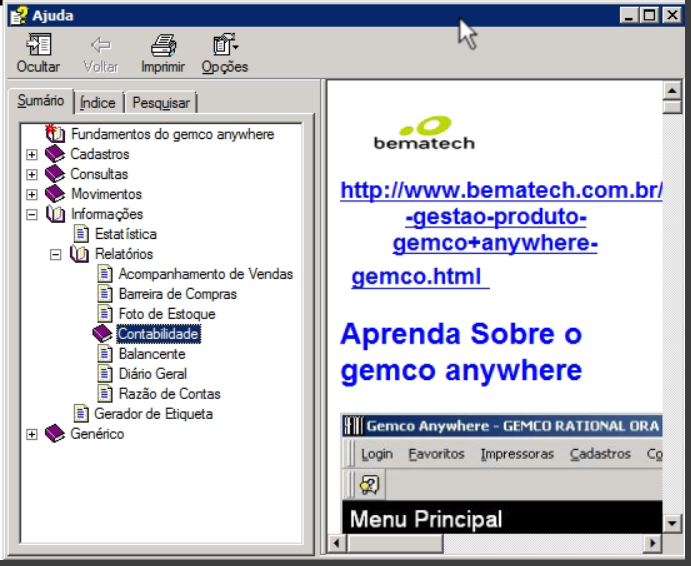The height and width of the screenshot is (566, 691).
Task: Click the Foto de Estoque page icon
Action: tap(104, 314)
